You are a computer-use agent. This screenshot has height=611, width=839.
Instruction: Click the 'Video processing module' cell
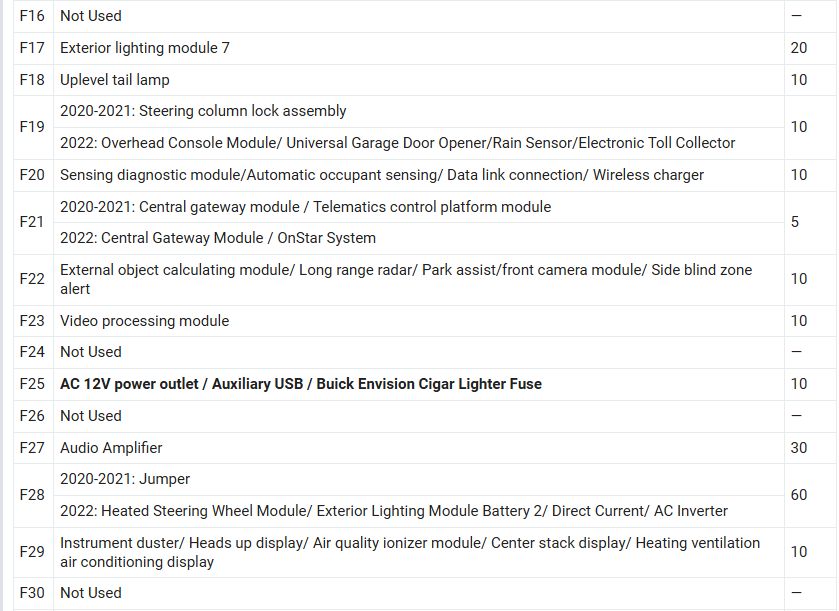coord(144,321)
